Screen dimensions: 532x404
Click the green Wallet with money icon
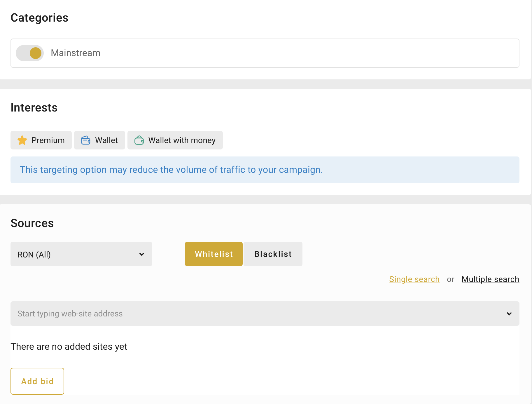(x=139, y=140)
